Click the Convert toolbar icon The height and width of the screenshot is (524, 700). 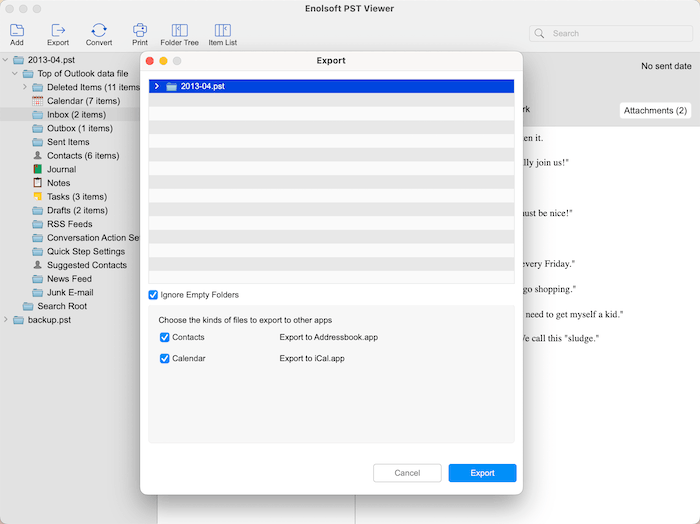point(99,31)
